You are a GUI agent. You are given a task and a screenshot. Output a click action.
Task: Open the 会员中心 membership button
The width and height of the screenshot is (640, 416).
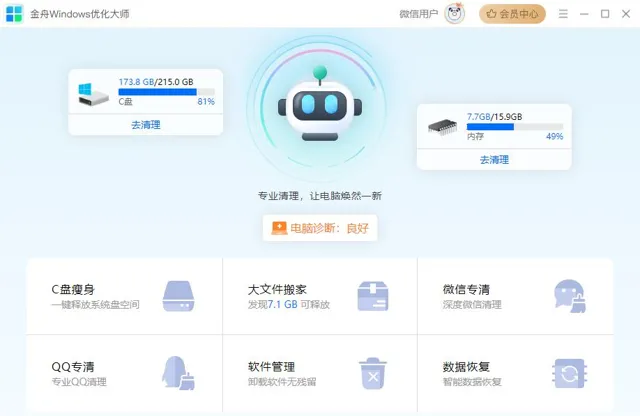[x=512, y=14]
